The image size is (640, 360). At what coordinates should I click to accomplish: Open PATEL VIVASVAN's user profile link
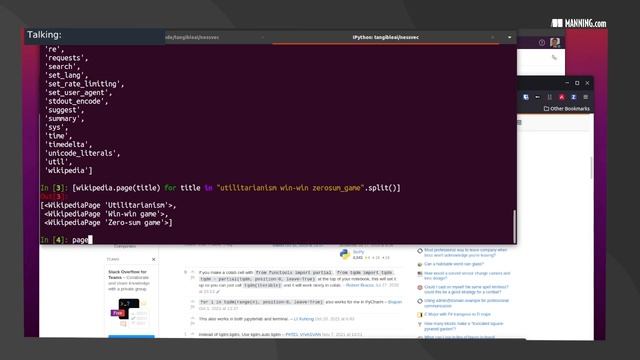tap(303, 334)
